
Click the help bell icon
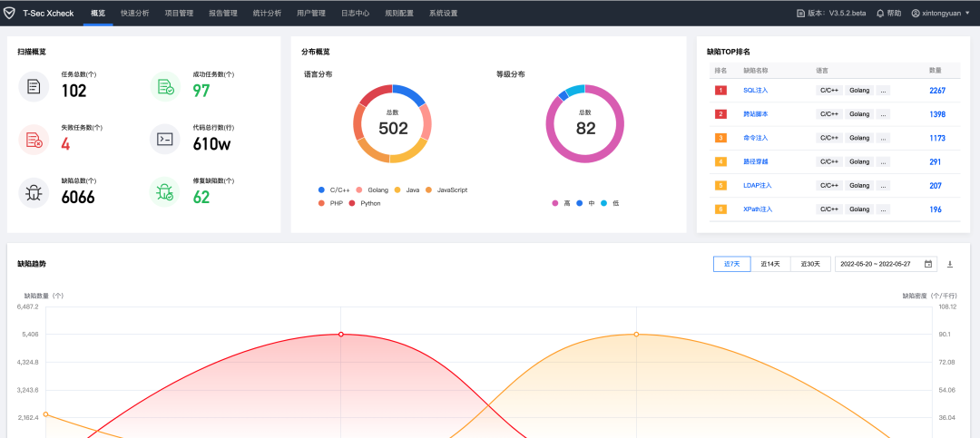coord(880,13)
